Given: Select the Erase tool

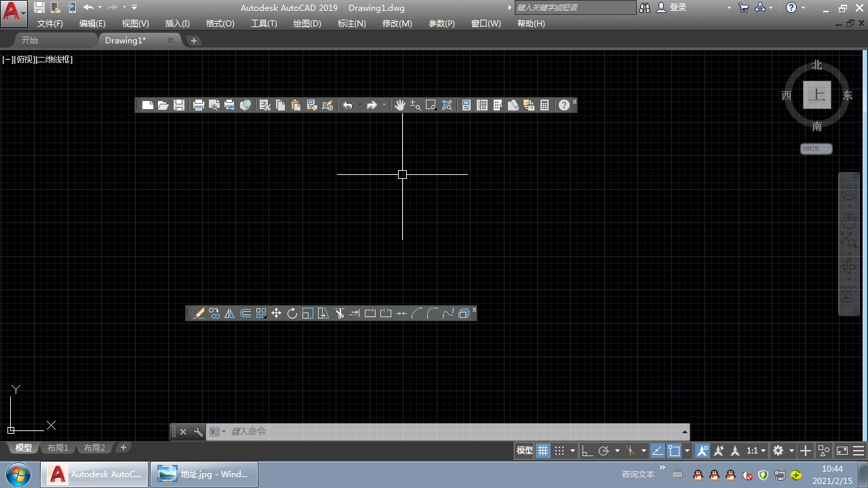Looking at the screenshot, I should pos(198,313).
